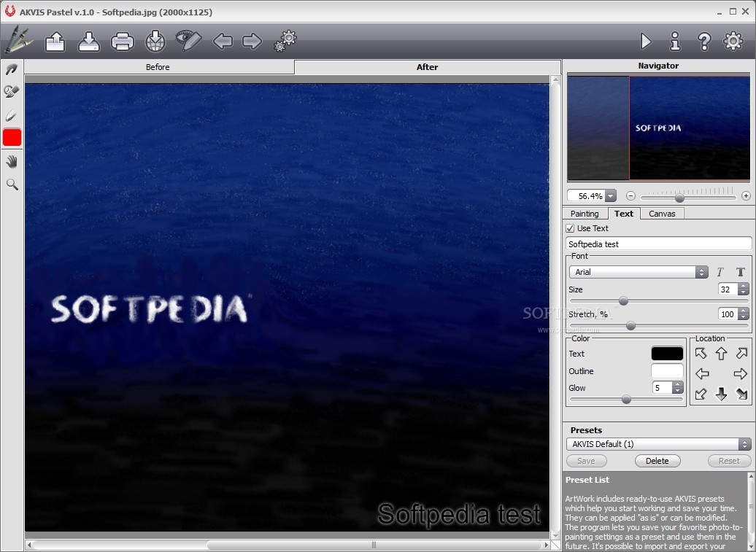Viewport: 756px width, 552px height.
Task: Click the Reset preset button
Action: click(729, 461)
